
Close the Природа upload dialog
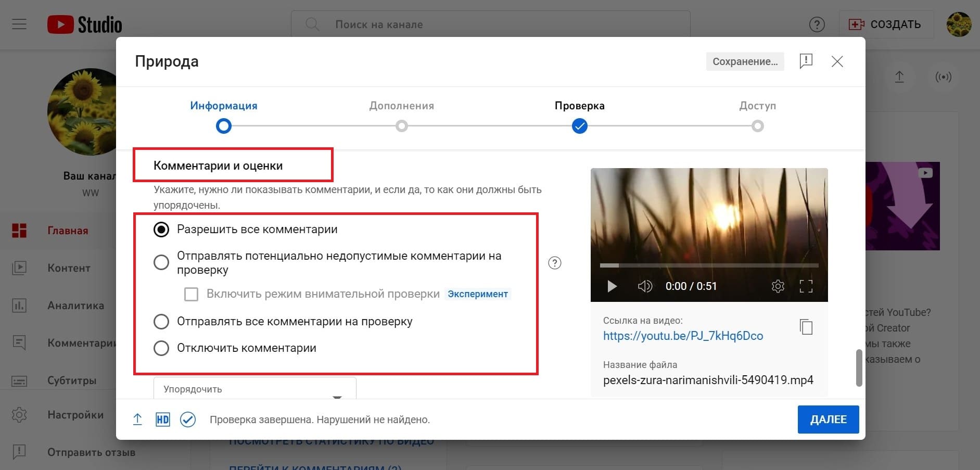click(x=837, y=61)
